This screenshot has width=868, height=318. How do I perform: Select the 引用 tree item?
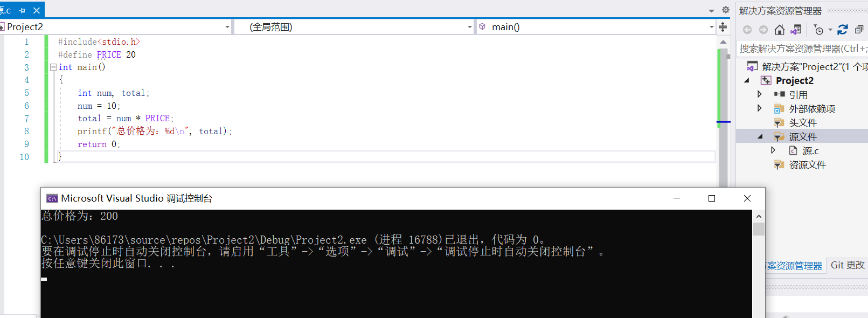pyautogui.click(x=798, y=95)
